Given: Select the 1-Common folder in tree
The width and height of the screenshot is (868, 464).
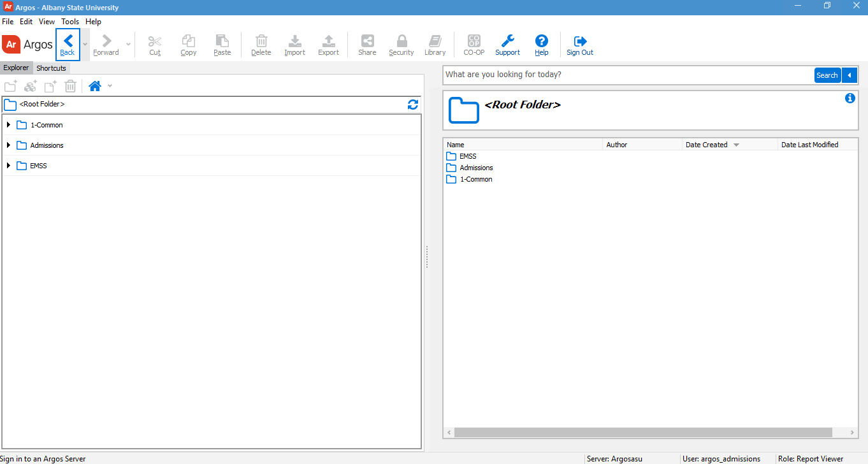Looking at the screenshot, I should pyautogui.click(x=47, y=125).
